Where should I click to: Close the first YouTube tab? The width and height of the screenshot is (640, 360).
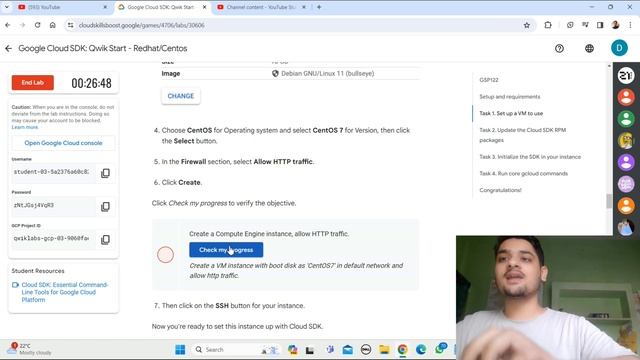point(105,7)
